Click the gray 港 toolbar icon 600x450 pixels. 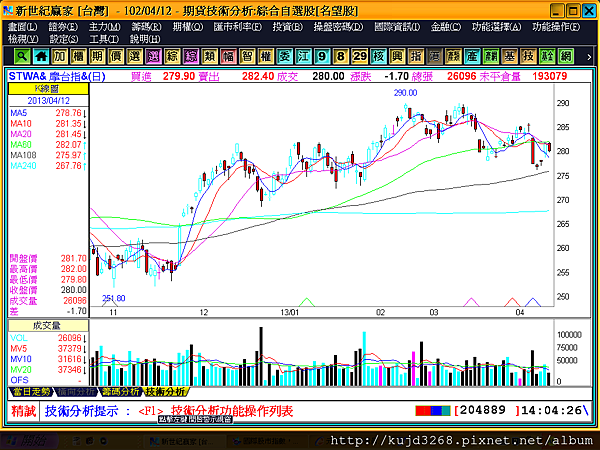pyautogui.click(x=435, y=57)
